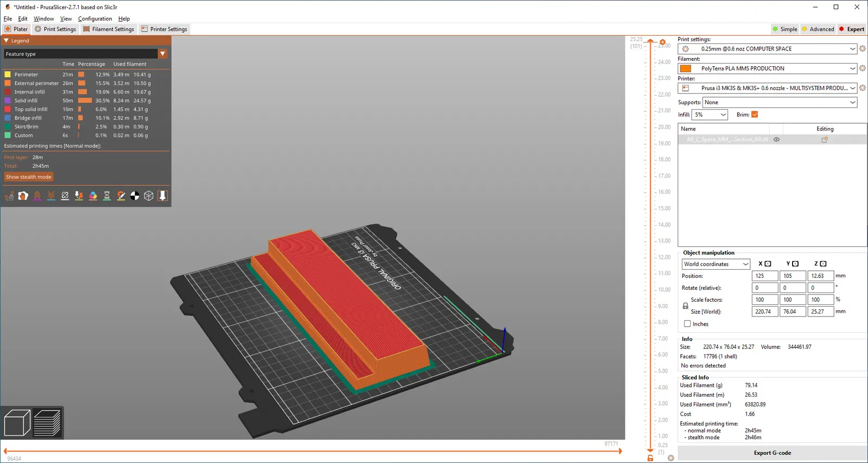The image size is (868, 463).
Task: Click the Z axis mirror icon
Action: (x=823, y=264)
